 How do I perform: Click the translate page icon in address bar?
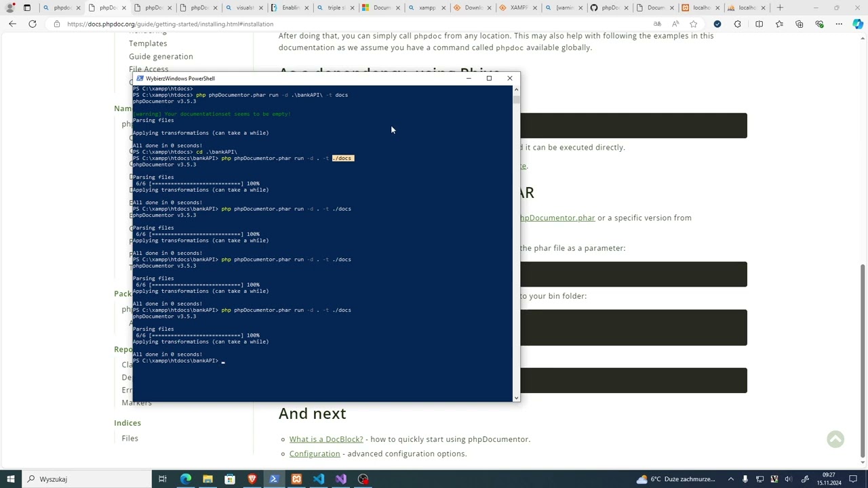[657, 24]
